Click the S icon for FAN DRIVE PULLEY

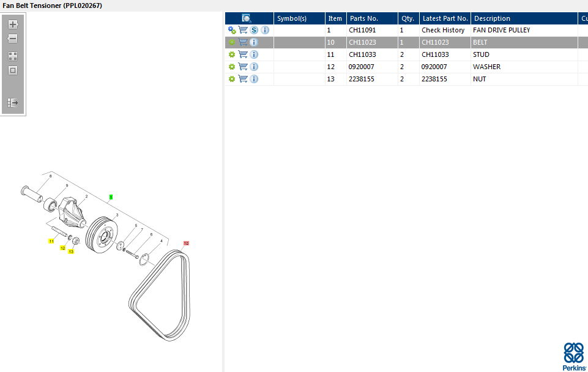click(x=254, y=30)
